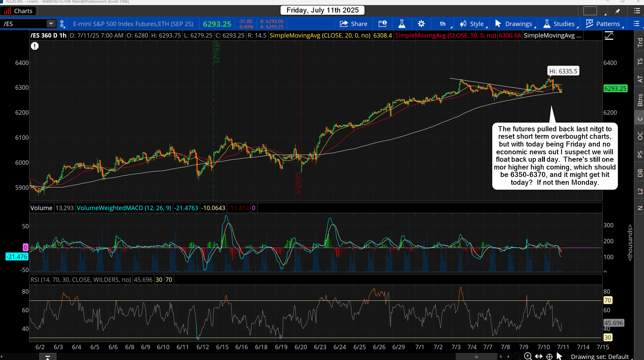
Task: Open the product info icon
Action: [383, 24]
